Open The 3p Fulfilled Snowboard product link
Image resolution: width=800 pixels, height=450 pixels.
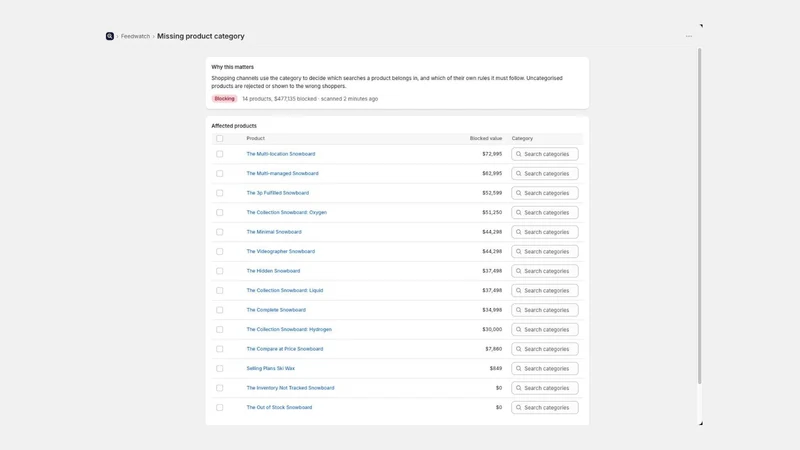click(x=278, y=193)
